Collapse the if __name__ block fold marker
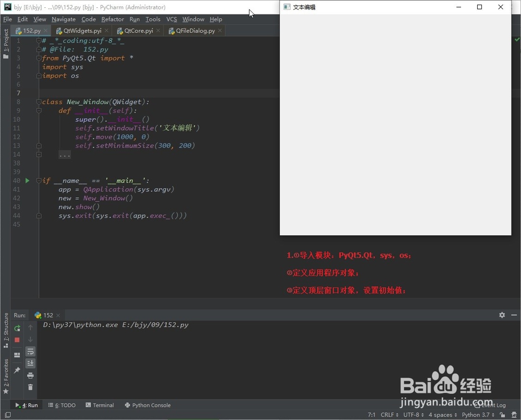521x420 pixels. 39,181
